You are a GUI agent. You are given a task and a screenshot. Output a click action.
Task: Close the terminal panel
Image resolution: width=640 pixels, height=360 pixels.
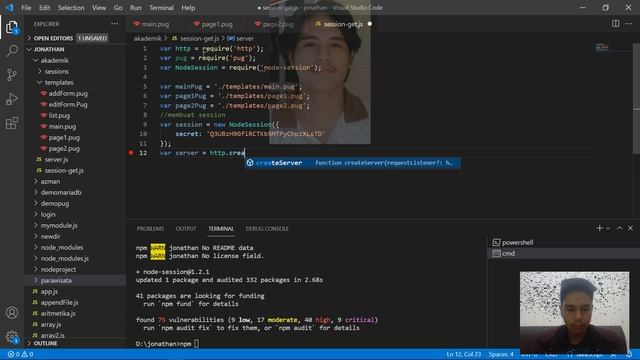[x=630, y=228]
